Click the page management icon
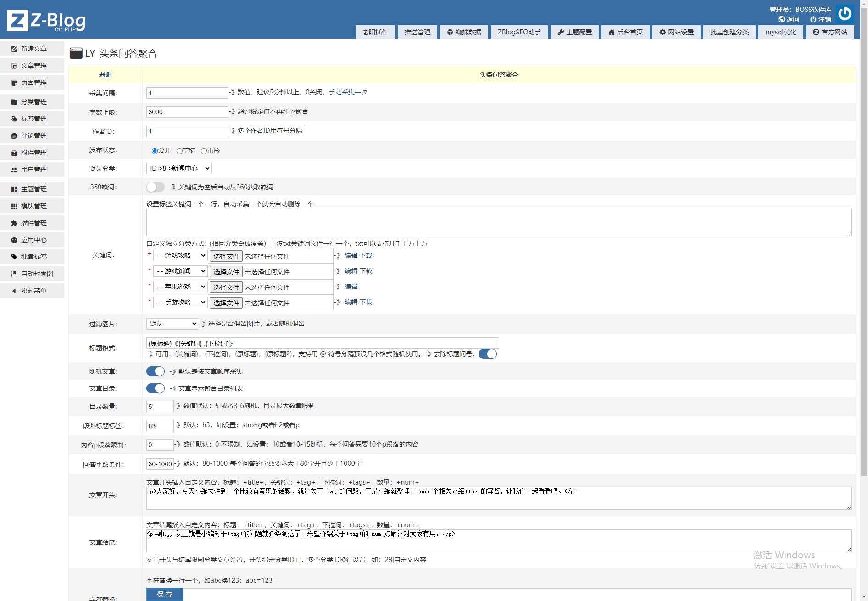868x601 pixels. [x=14, y=83]
